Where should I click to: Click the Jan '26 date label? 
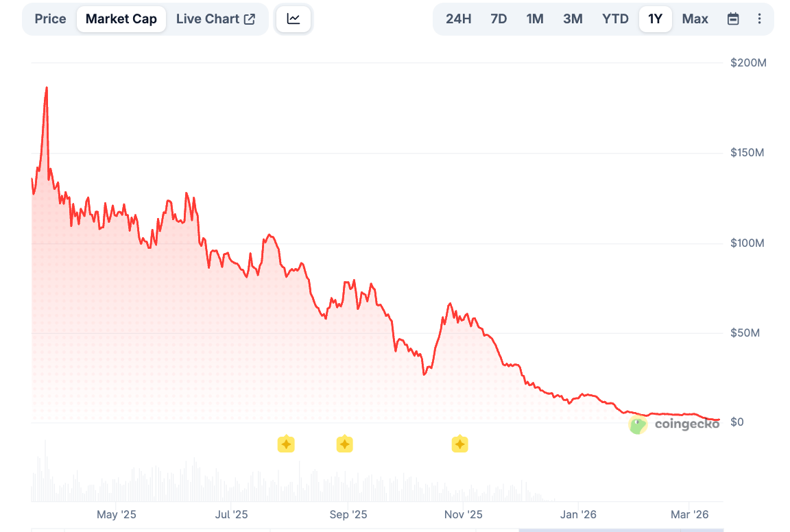coord(578,514)
